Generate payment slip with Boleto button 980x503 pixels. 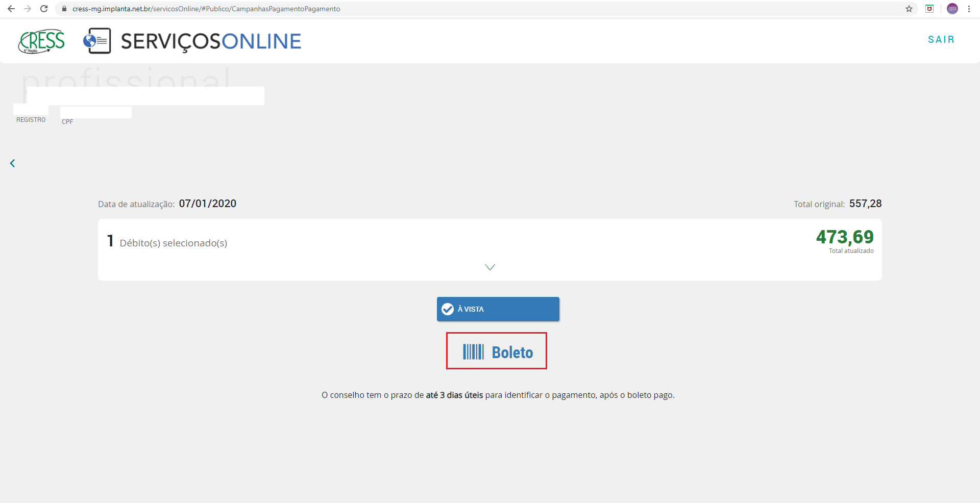497,351
